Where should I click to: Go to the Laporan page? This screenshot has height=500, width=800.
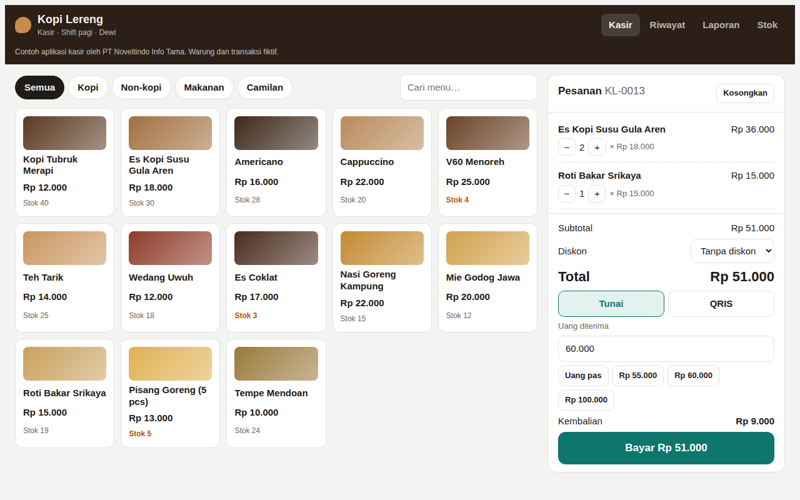coord(720,25)
